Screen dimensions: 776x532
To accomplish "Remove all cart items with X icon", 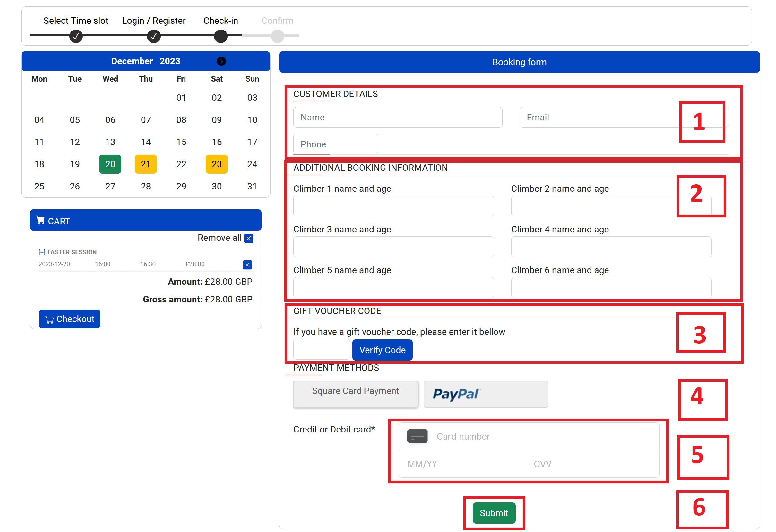I will coord(248,238).
